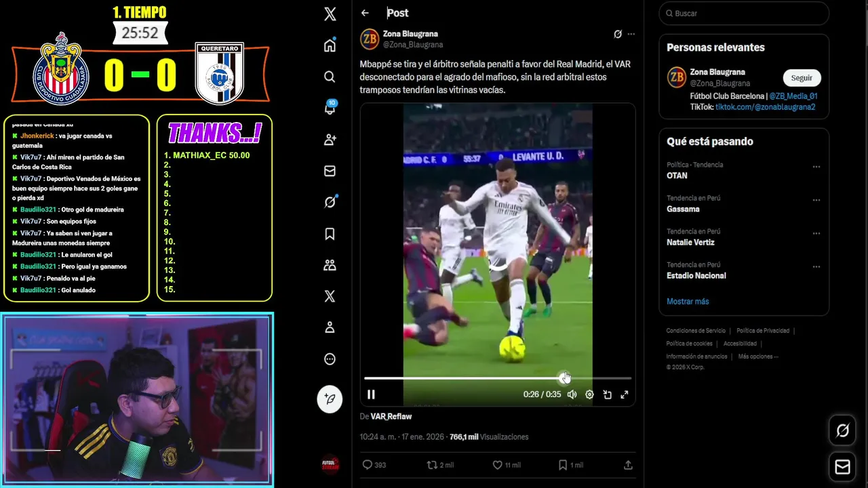Open the post's three-dot more menu
The image size is (868, 488).
click(x=631, y=34)
